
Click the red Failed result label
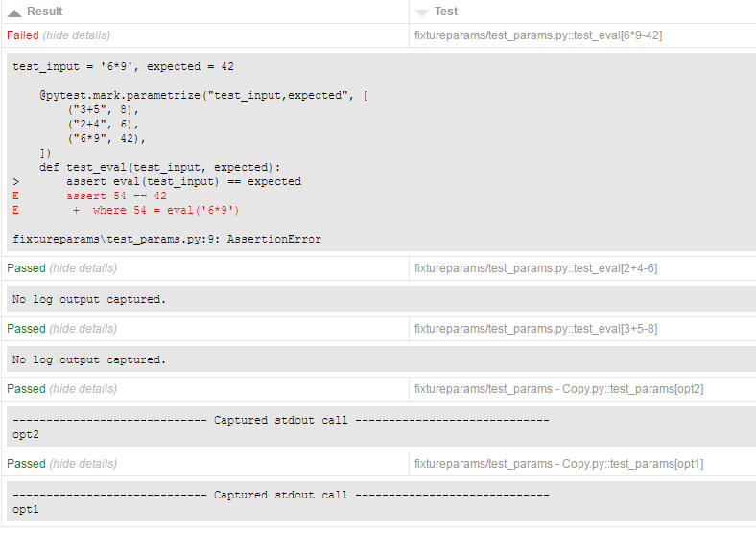point(23,35)
